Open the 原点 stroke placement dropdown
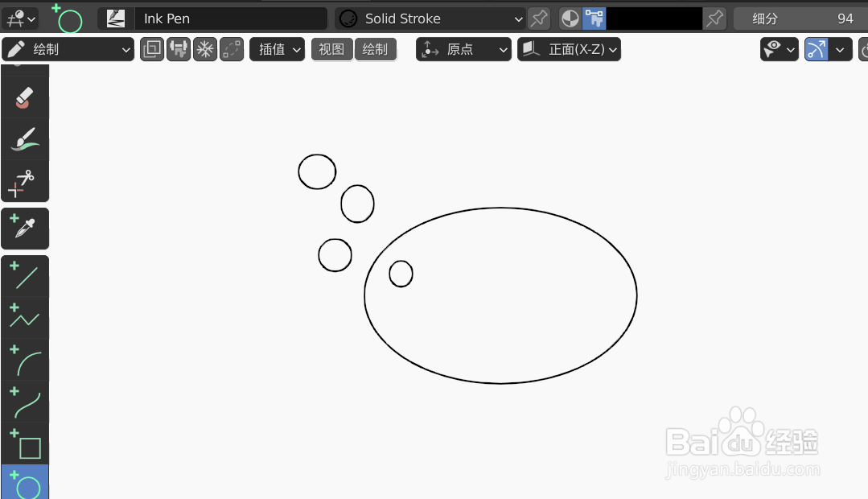This screenshot has width=868, height=499. click(463, 49)
